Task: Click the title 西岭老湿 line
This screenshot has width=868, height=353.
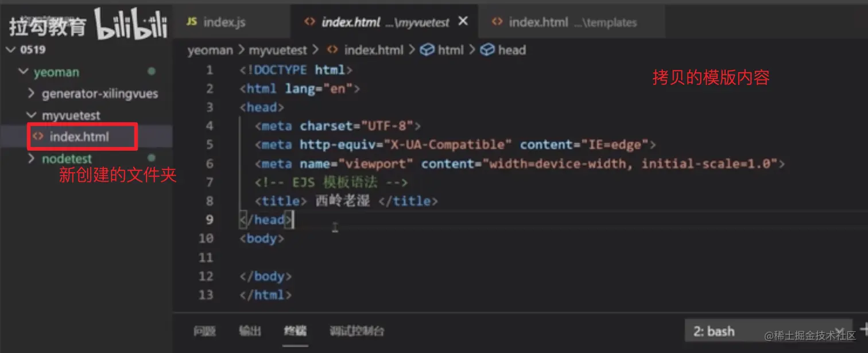Action: pyautogui.click(x=346, y=201)
